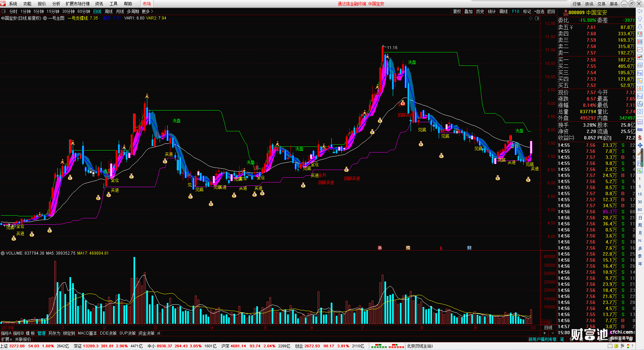Click the chart zoom-out minus control
Screen dimensions: 644x350
coord(553,333)
